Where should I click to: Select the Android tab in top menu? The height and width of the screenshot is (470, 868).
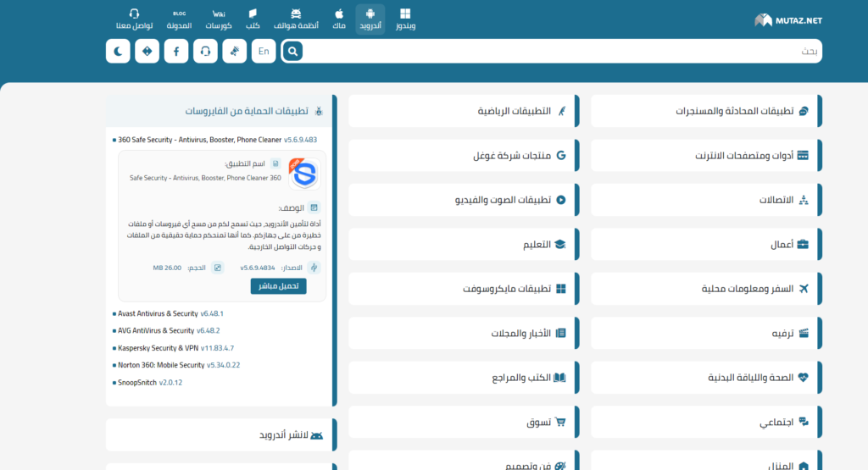[x=370, y=19]
